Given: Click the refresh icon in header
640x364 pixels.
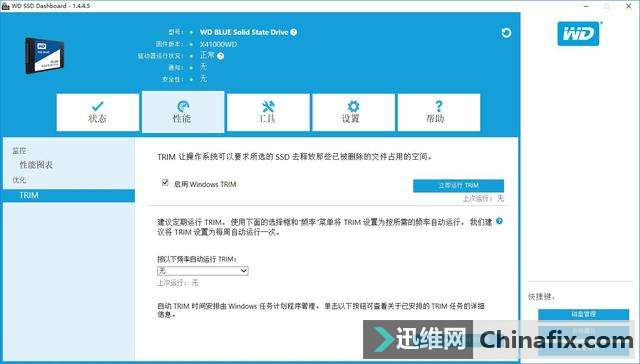Looking at the screenshot, I should [506, 33].
